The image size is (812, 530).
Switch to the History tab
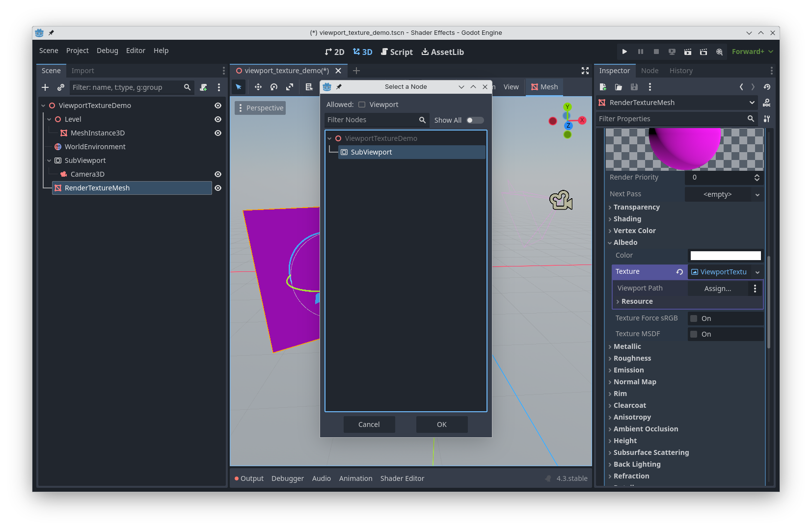(681, 71)
